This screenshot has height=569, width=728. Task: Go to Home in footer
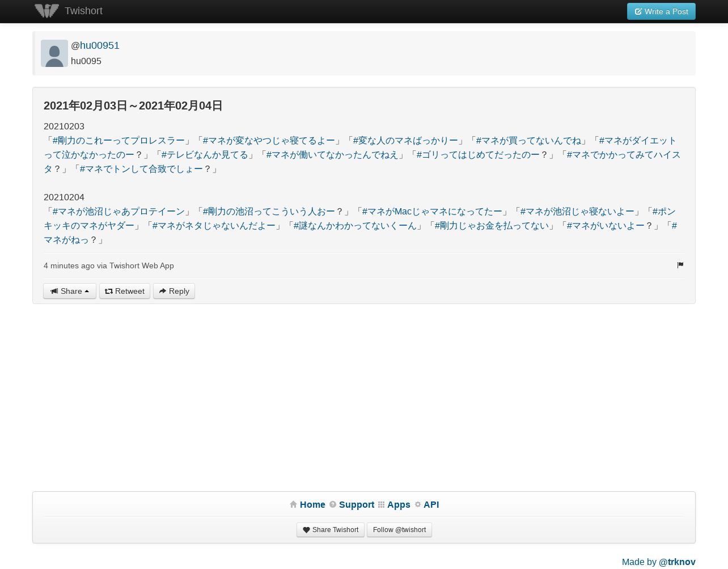[x=312, y=504]
